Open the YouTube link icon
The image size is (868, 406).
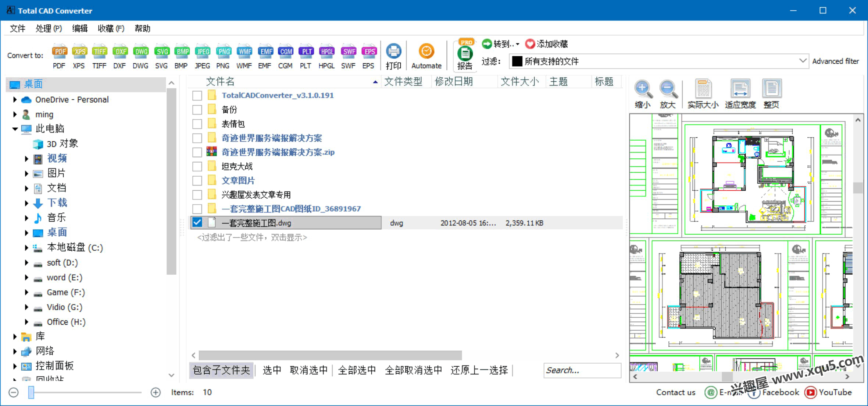pyautogui.click(x=810, y=392)
